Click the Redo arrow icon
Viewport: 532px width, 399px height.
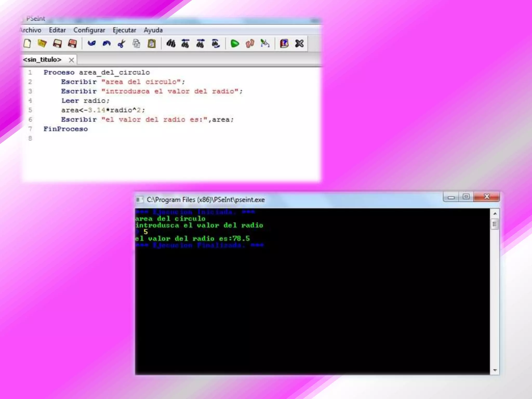coord(107,43)
